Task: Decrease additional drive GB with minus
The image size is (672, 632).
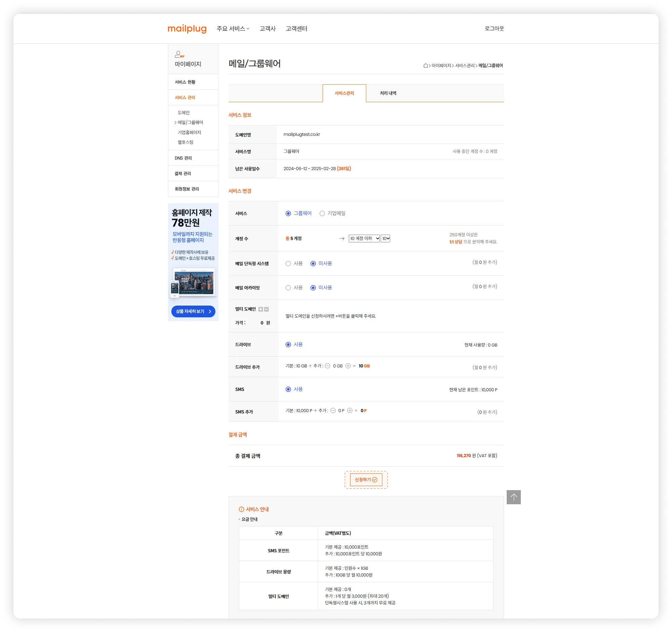Action: click(328, 366)
